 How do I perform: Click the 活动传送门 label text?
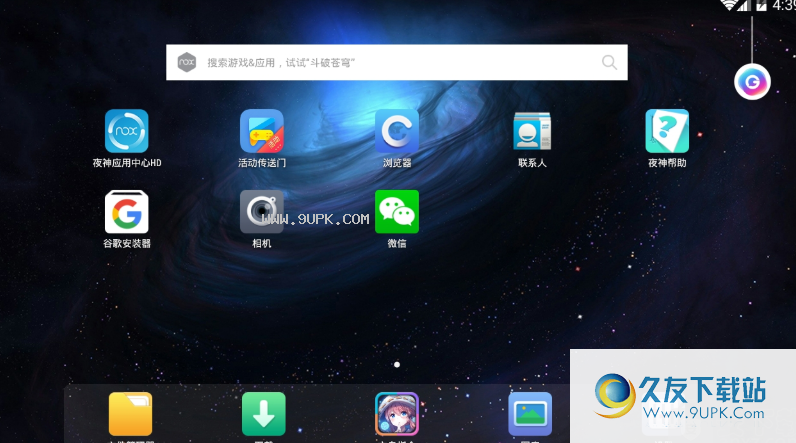(x=262, y=163)
